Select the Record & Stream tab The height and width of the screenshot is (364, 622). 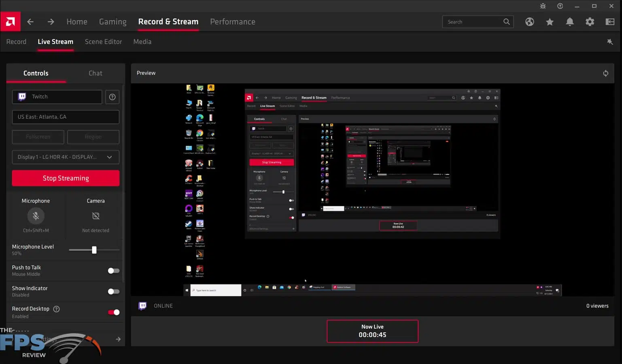pos(168,22)
